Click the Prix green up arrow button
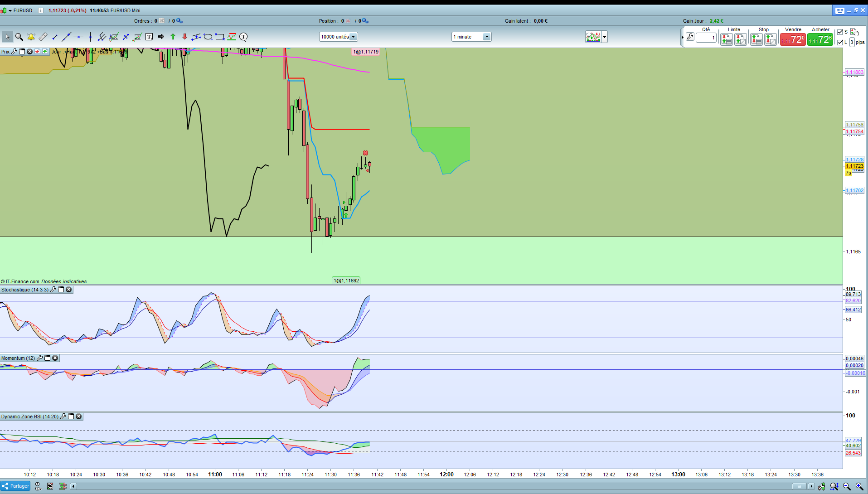868x494 pixels. point(45,52)
